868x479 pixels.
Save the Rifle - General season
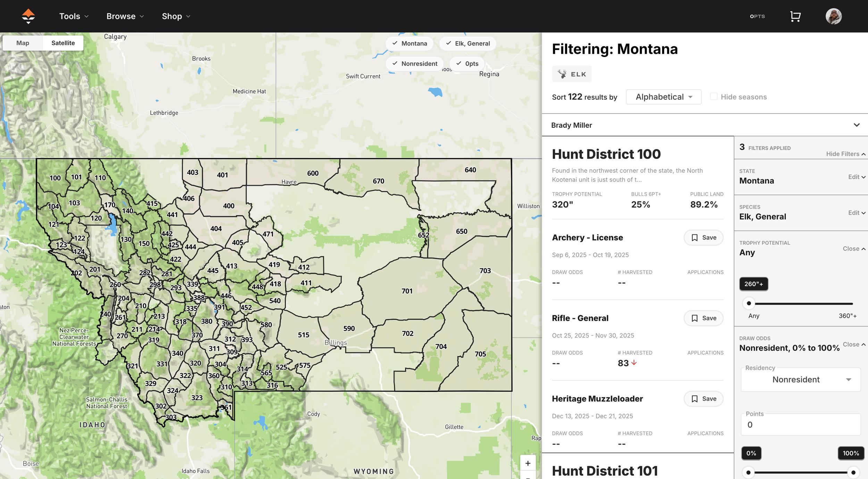[x=703, y=318]
